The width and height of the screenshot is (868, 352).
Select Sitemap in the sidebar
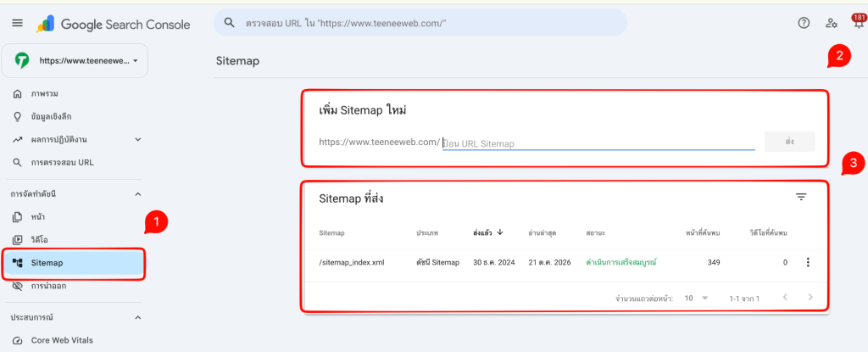pos(75,263)
